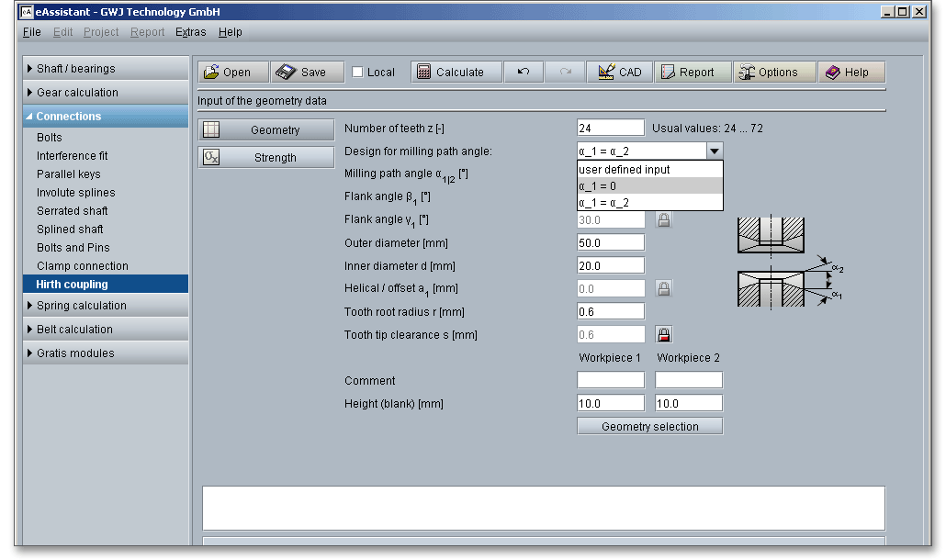Click the Save toolbar button

[307, 73]
